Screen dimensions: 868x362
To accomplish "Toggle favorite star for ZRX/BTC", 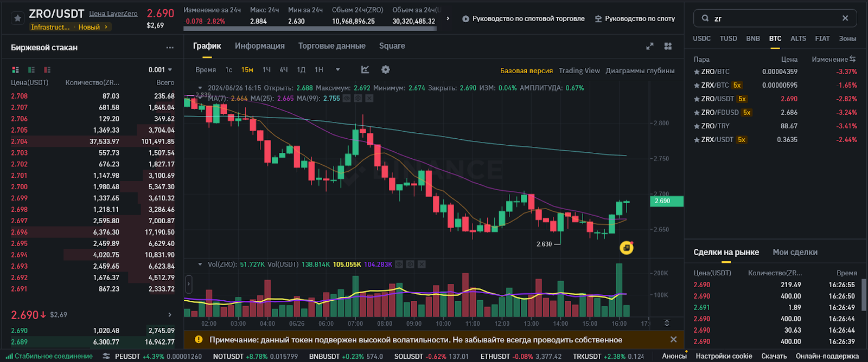I will pyautogui.click(x=697, y=85).
